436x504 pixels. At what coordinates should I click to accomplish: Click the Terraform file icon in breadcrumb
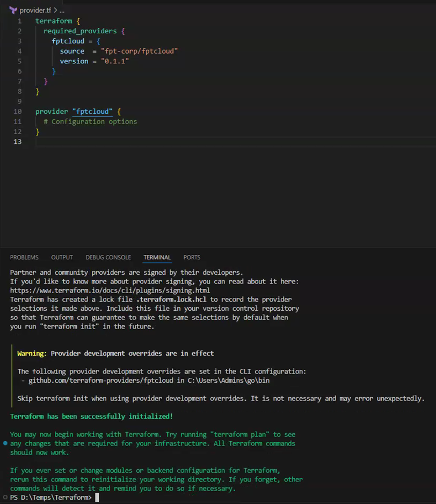(13, 10)
